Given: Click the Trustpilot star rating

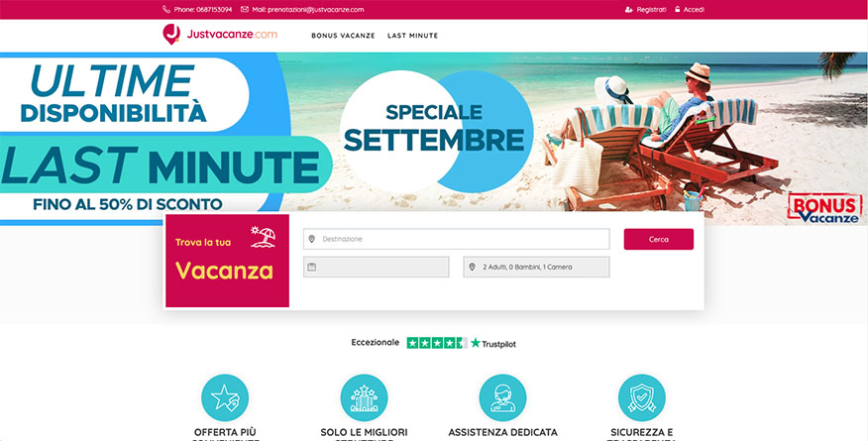Looking at the screenshot, I should [437, 343].
